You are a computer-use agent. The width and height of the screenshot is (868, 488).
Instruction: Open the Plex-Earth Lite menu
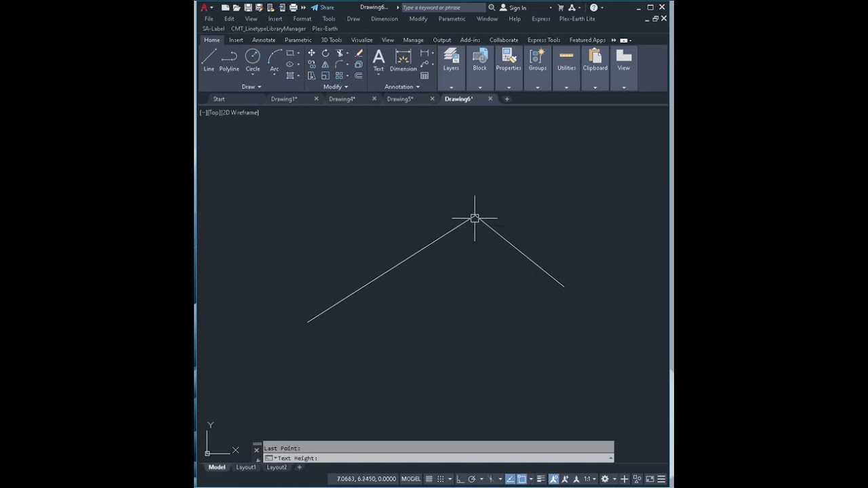[x=577, y=19]
